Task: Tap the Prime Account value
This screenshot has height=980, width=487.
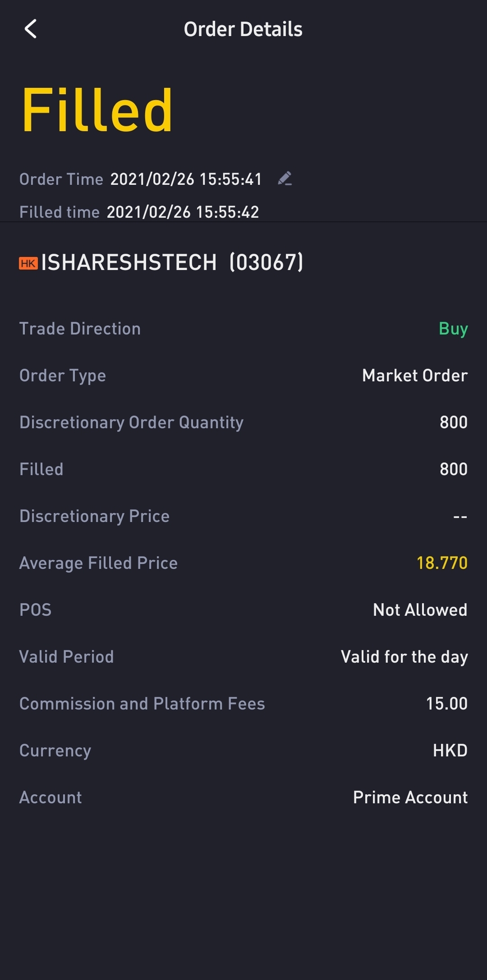Action: [x=410, y=797]
